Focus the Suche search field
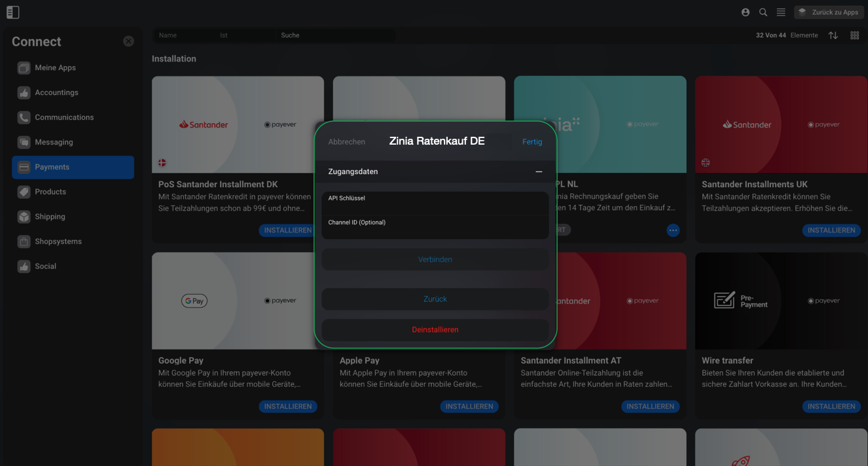The height and width of the screenshot is (466, 868). click(336, 35)
